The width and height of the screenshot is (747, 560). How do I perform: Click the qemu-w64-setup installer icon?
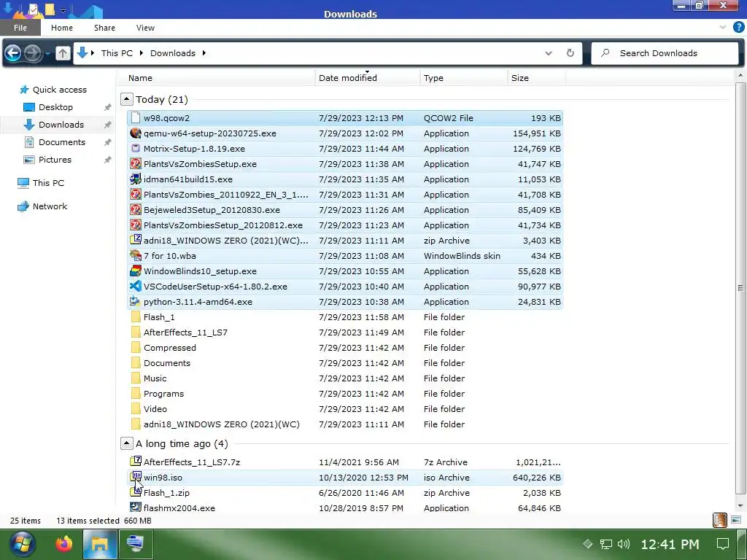click(135, 133)
